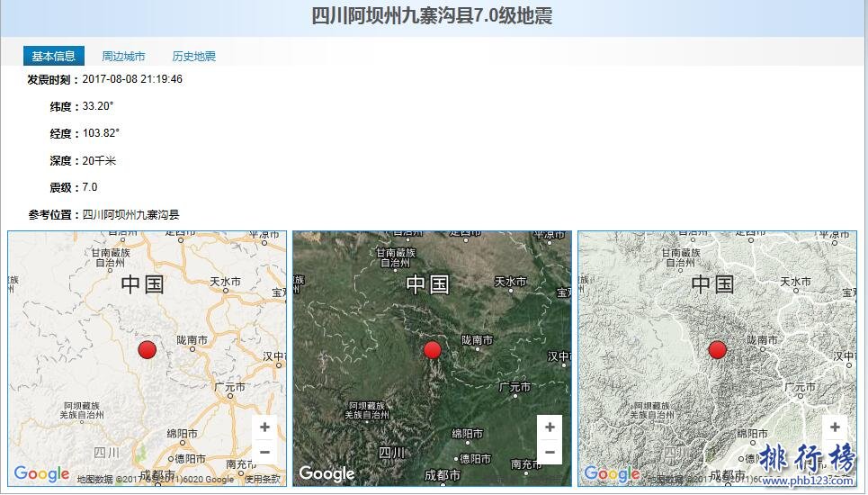Screen dimensions: 868x495
Task: Zoom out on the satellite map
Action: pyautogui.click(x=550, y=452)
